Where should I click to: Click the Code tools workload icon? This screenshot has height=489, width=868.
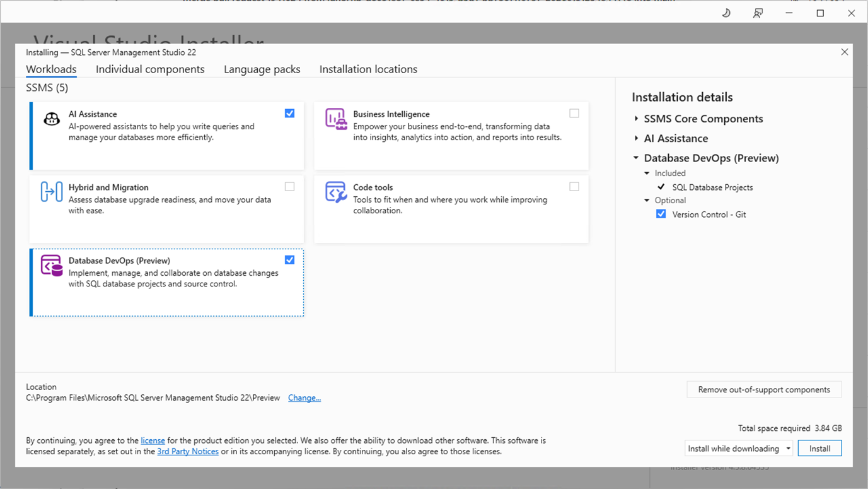click(x=336, y=191)
